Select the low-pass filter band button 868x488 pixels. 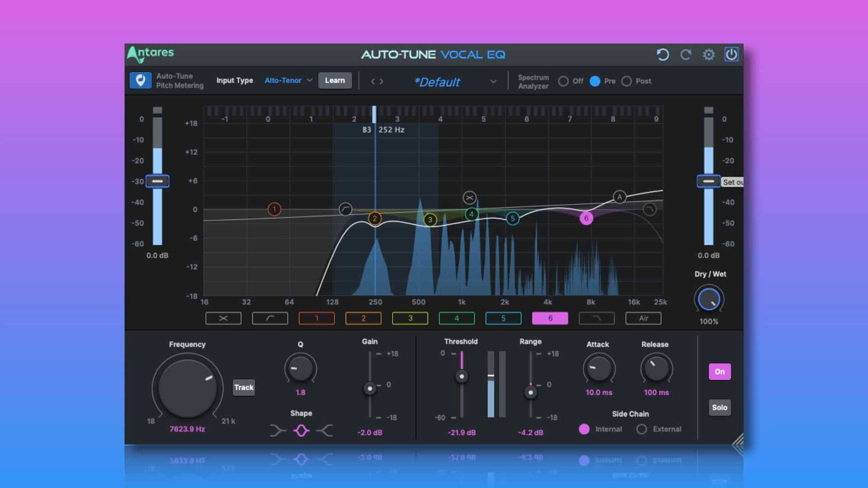coord(597,318)
